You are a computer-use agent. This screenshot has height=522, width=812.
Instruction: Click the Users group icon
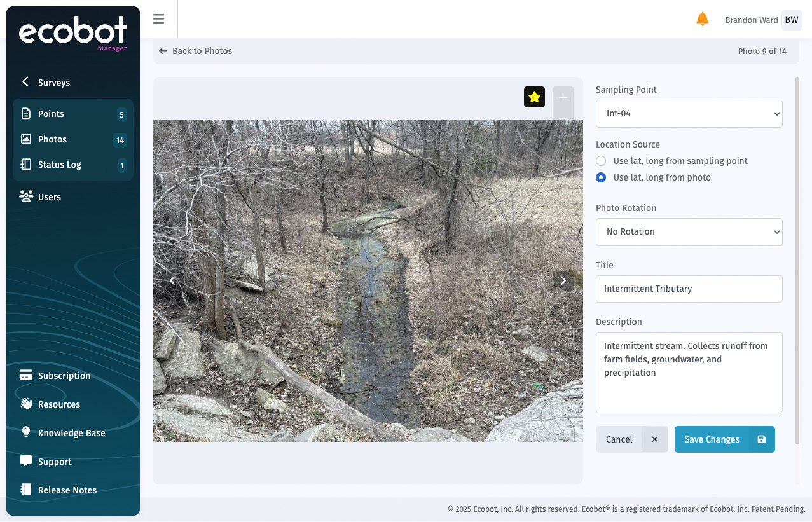tap(26, 196)
